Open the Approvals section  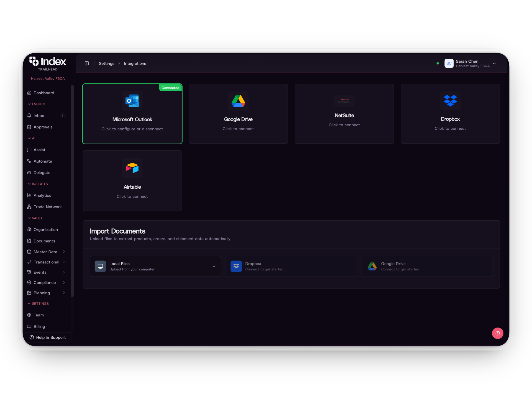(43, 127)
